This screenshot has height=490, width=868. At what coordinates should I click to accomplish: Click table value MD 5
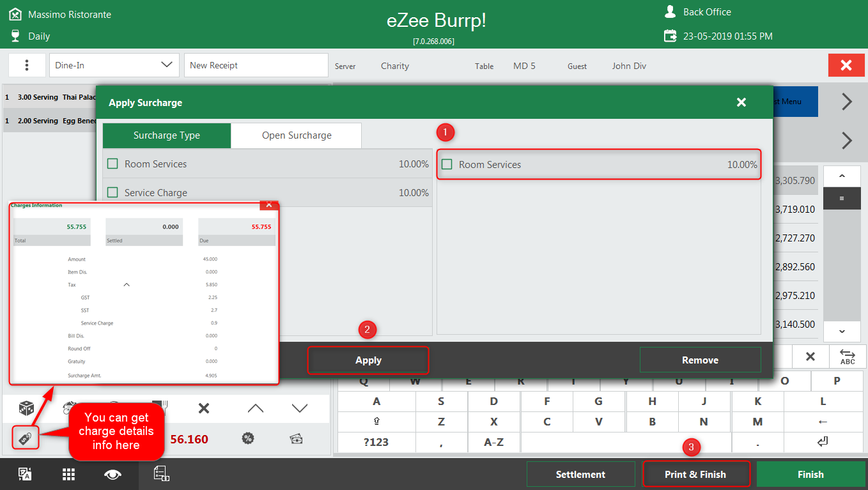(524, 66)
